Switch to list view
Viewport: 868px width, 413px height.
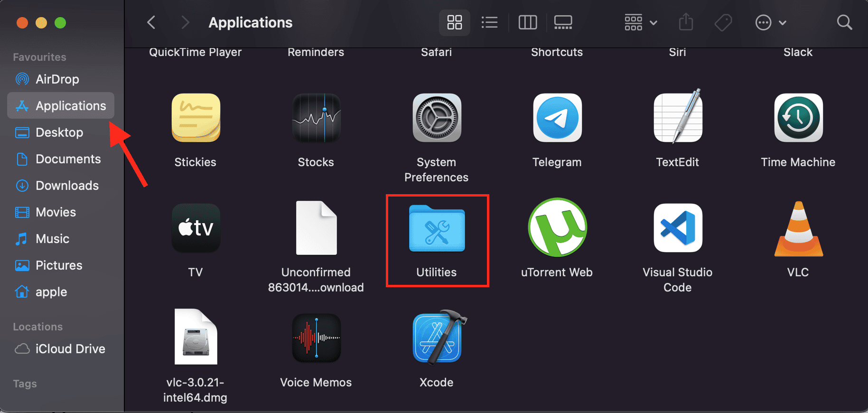pyautogui.click(x=489, y=22)
